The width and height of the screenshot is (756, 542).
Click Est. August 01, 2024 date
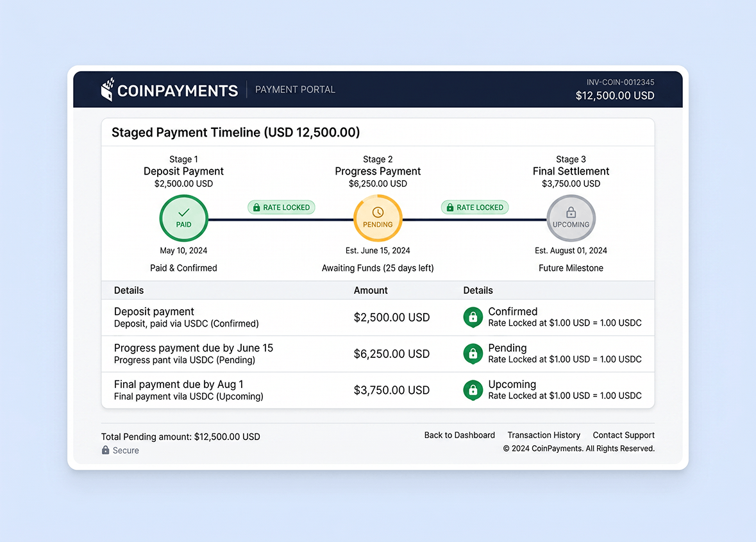click(x=571, y=251)
